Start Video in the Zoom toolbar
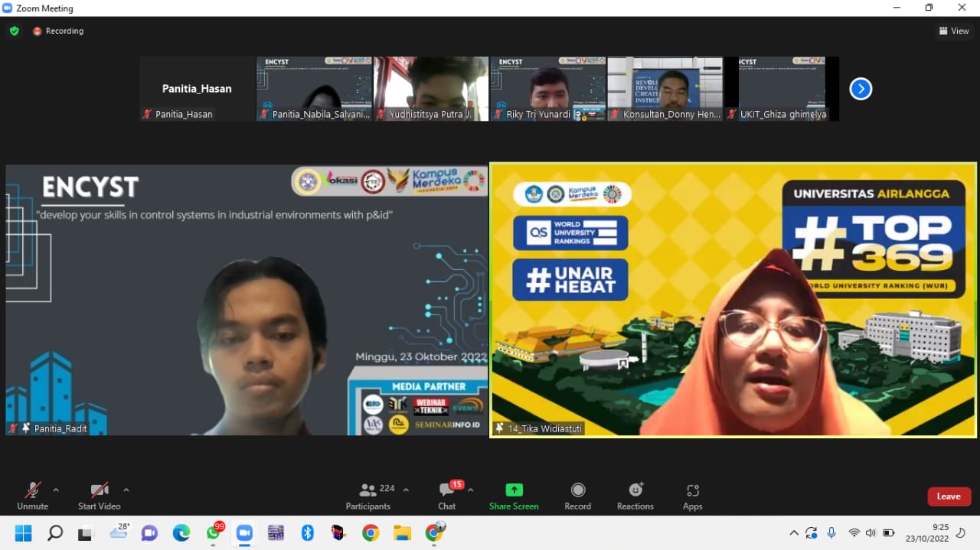Viewport: 980px width, 550px height. click(x=100, y=496)
